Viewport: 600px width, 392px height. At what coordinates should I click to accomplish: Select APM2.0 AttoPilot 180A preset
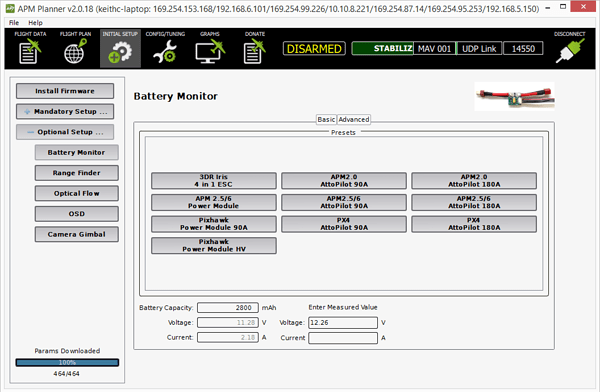(x=474, y=181)
